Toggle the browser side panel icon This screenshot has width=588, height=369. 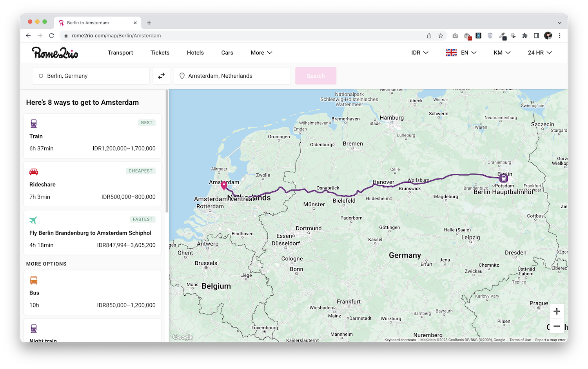click(536, 36)
